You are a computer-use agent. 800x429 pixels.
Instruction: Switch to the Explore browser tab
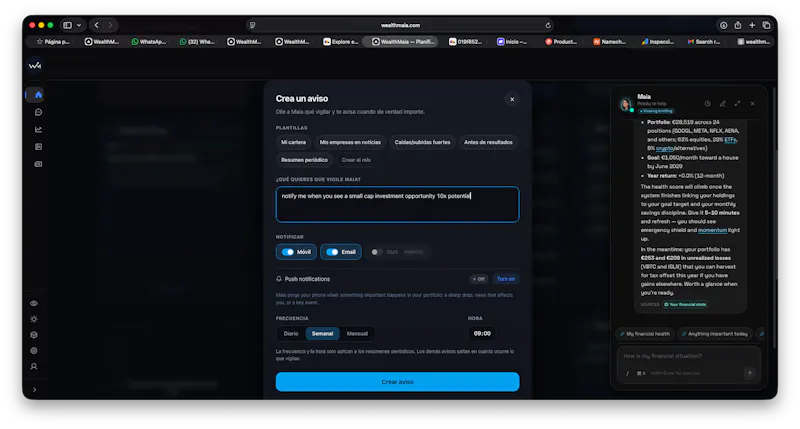[x=340, y=42]
